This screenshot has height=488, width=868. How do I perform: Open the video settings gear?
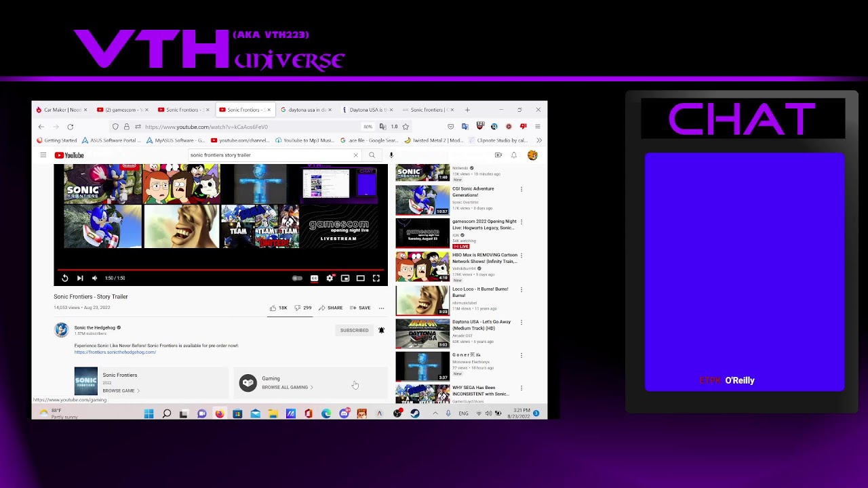point(330,278)
